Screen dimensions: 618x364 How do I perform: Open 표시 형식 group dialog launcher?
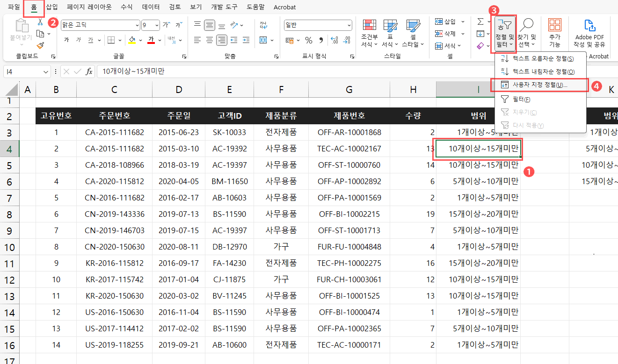[x=352, y=56]
